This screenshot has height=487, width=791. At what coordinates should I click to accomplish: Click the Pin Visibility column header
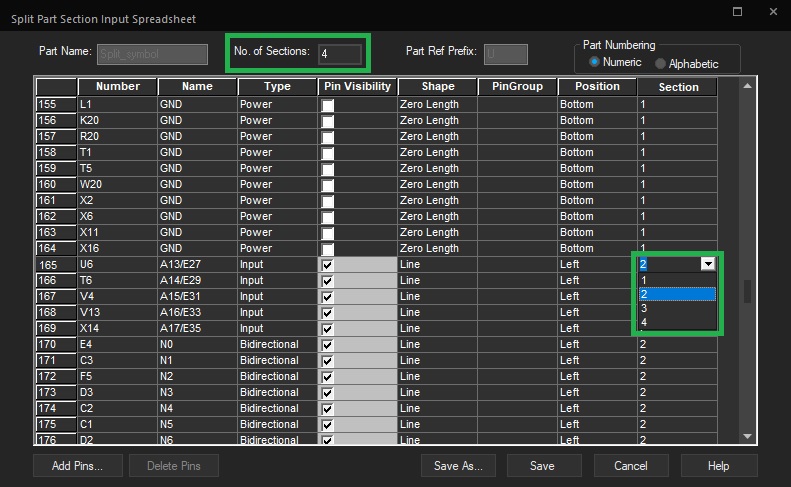click(x=357, y=87)
